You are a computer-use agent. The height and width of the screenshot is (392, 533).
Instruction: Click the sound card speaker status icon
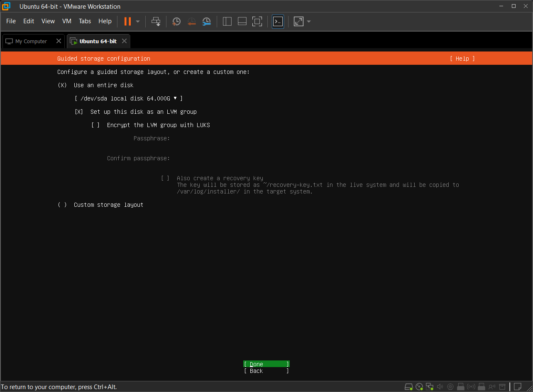[x=440, y=387]
